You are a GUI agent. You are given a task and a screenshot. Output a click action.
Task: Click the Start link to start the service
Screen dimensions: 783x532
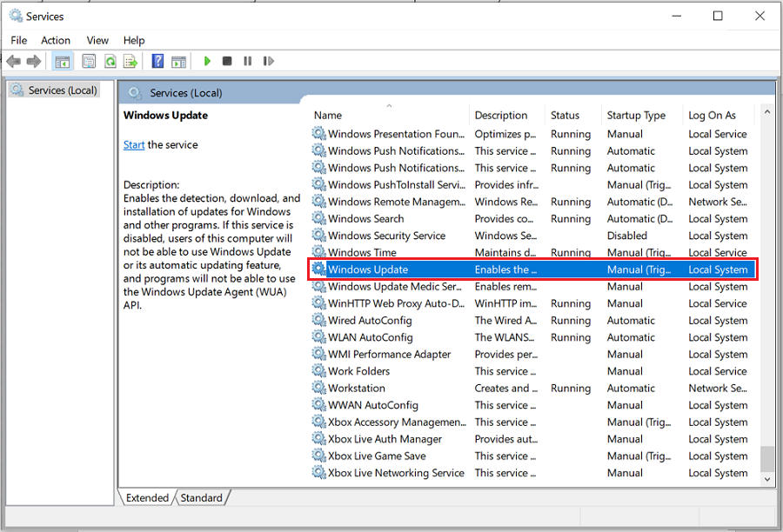[x=134, y=144]
